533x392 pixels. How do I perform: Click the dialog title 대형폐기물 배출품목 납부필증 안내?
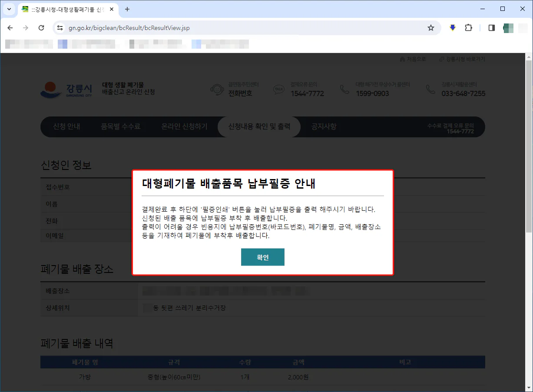[x=228, y=184]
